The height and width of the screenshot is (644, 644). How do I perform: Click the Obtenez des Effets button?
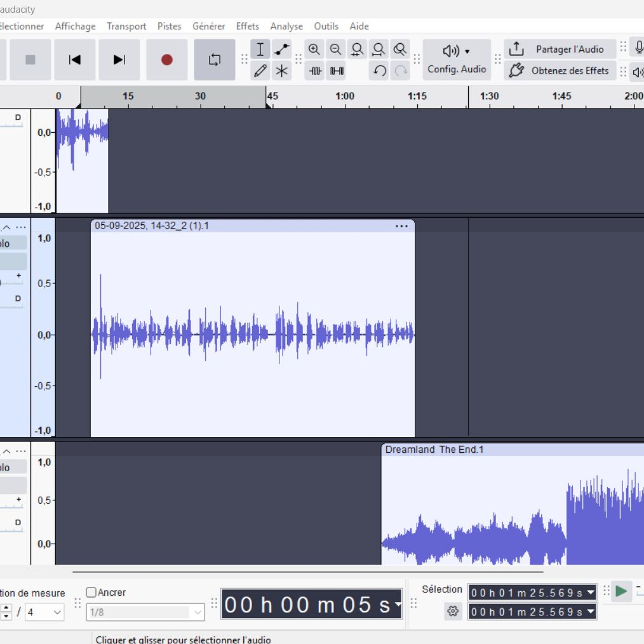click(x=560, y=71)
